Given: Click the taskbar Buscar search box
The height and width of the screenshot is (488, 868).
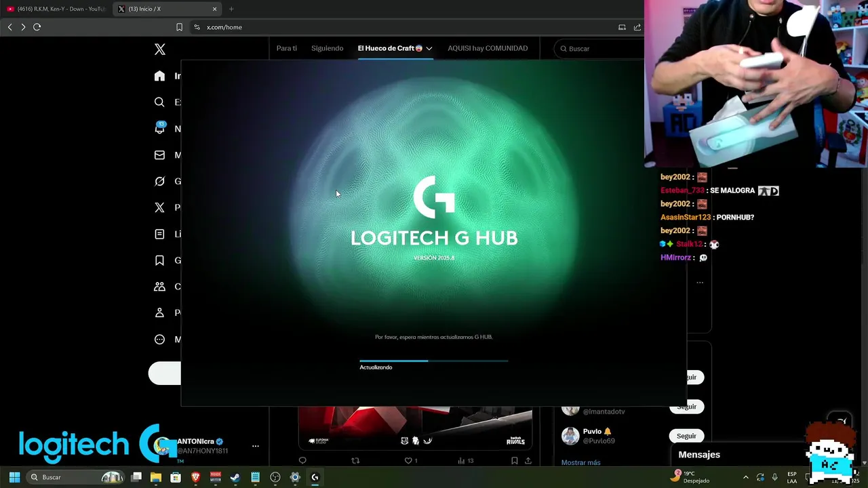Looking at the screenshot, I should [x=76, y=477].
